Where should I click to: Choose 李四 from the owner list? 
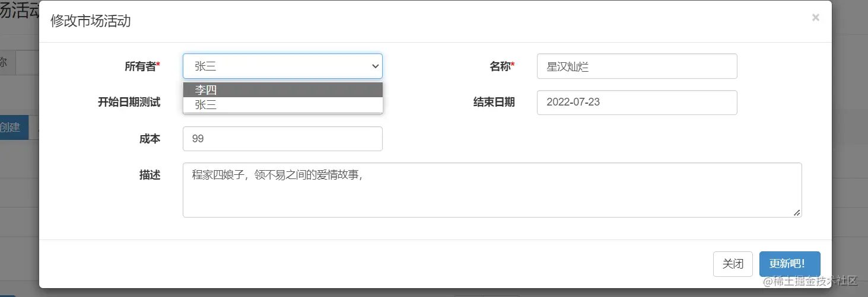point(282,90)
